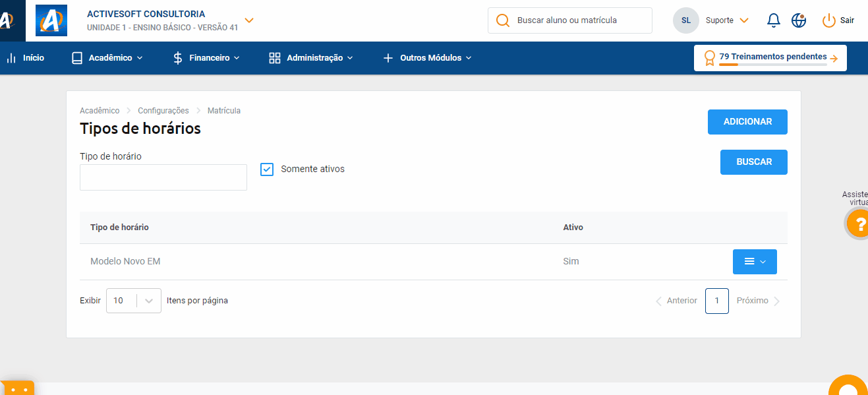Click the ADICIONAR button

(x=747, y=122)
